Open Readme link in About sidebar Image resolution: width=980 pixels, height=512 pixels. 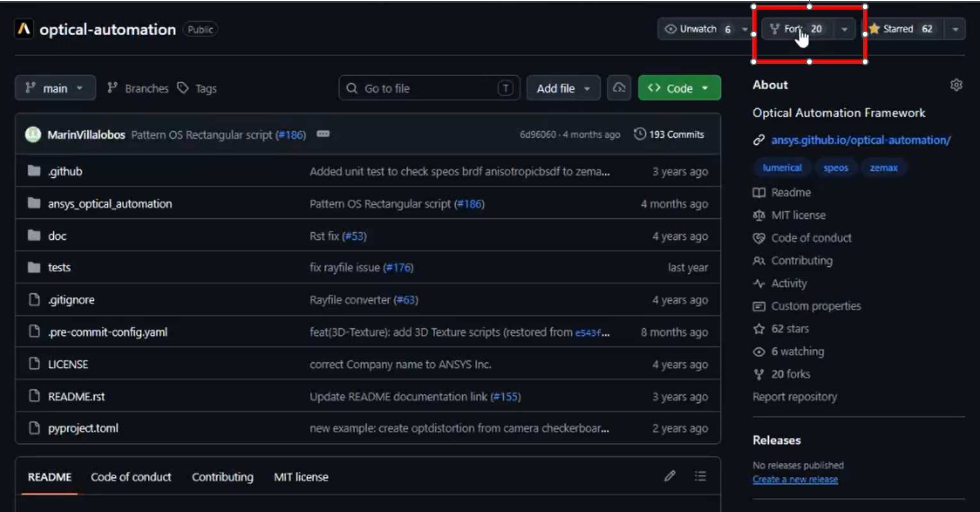click(782, 192)
